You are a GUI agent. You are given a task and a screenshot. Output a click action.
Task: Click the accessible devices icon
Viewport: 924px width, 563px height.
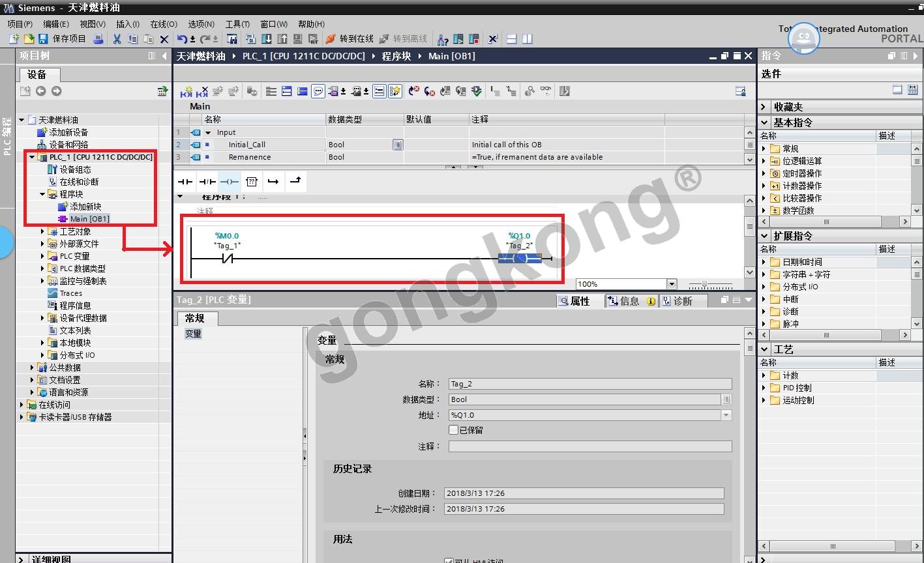click(x=443, y=39)
